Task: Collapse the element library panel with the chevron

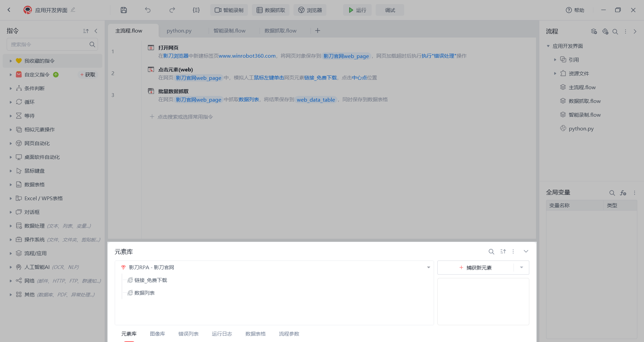Action: (526, 251)
